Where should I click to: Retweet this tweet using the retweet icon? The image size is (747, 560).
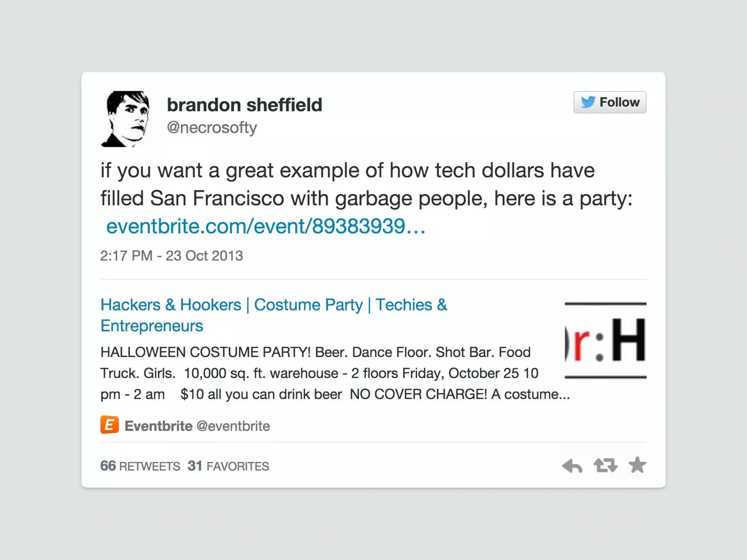pyautogui.click(x=605, y=466)
